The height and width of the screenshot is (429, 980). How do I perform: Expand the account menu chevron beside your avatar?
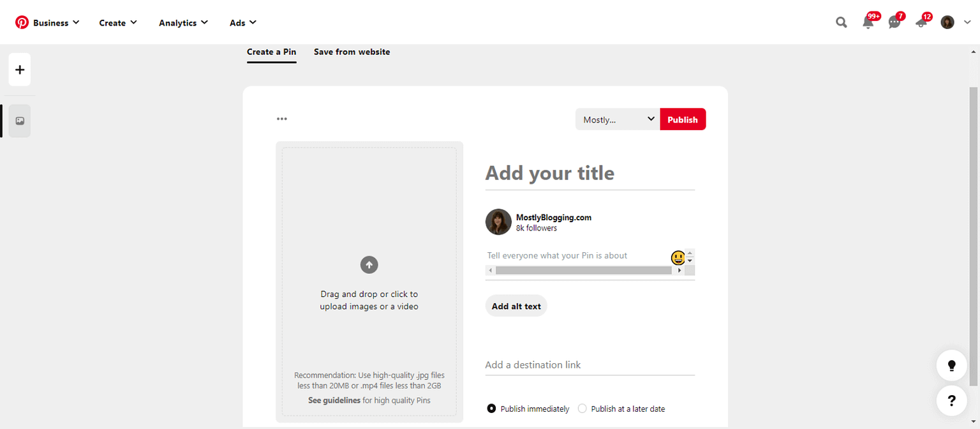click(x=968, y=22)
